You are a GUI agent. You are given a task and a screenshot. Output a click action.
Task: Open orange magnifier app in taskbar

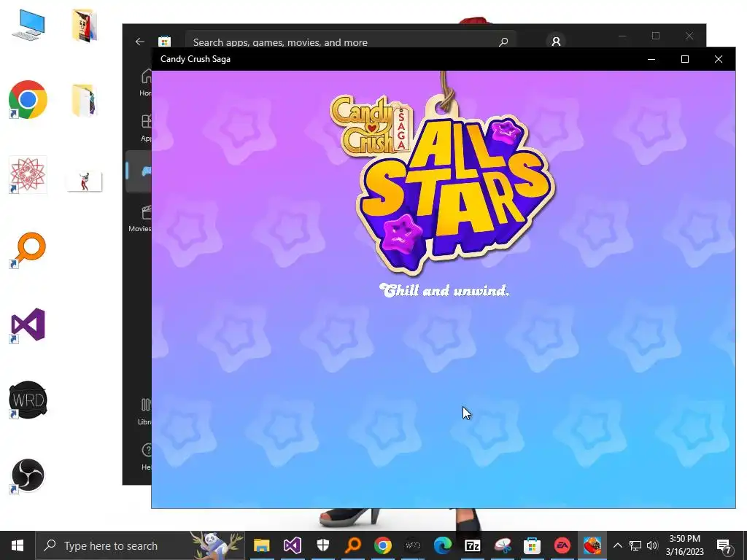353,545
